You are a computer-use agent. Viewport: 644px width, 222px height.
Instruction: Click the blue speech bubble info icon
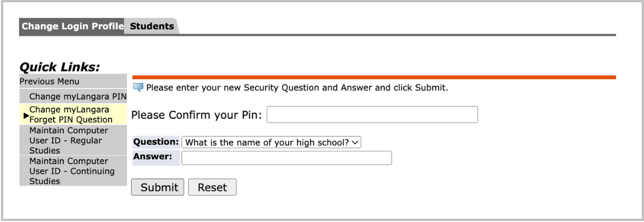138,88
